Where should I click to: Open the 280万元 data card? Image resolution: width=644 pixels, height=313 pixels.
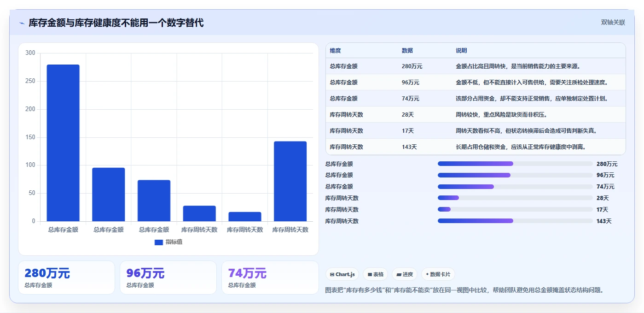click(66, 278)
